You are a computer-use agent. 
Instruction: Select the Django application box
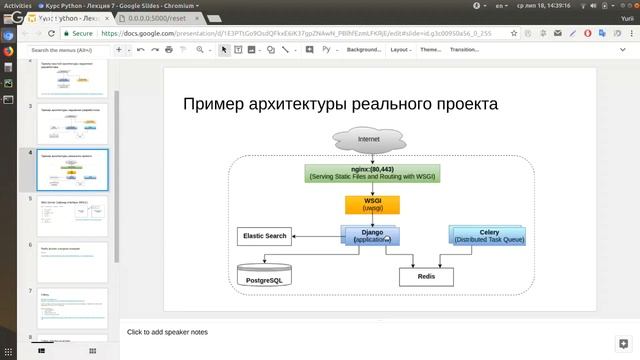coord(371,236)
